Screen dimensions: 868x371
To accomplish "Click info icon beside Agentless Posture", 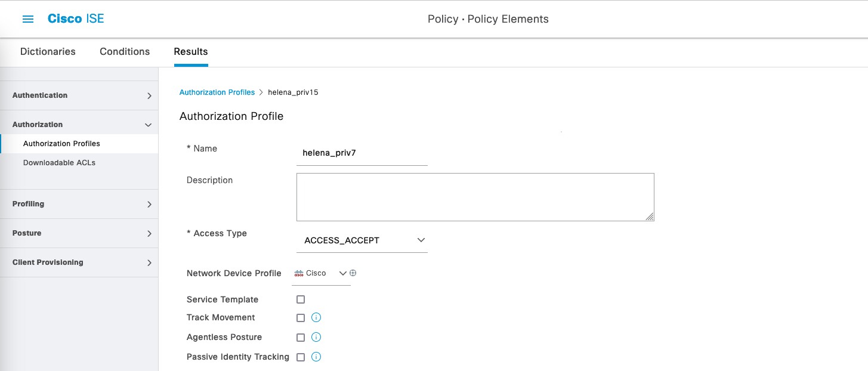I will pyautogui.click(x=316, y=338).
